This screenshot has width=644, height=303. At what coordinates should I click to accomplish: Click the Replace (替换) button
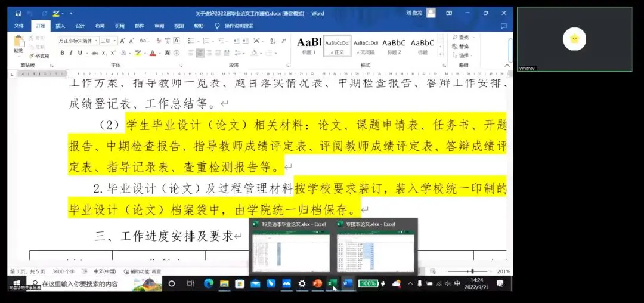click(460, 47)
